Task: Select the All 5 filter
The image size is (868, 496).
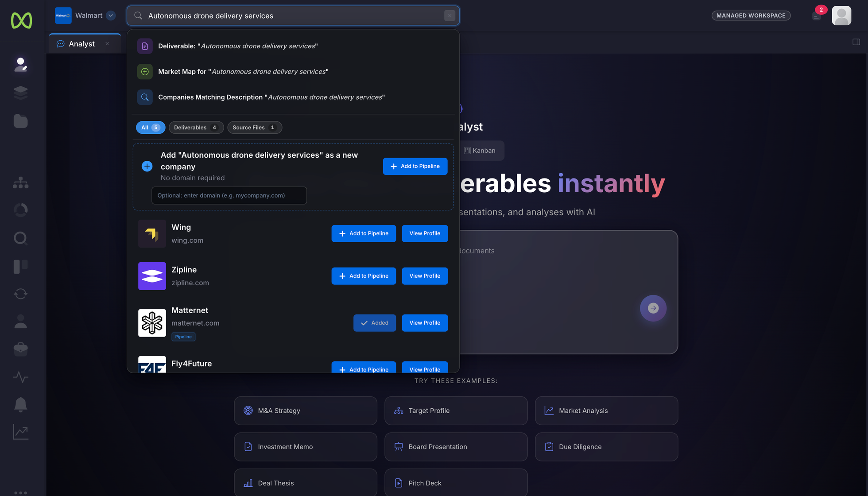Action: (x=151, y=128)
